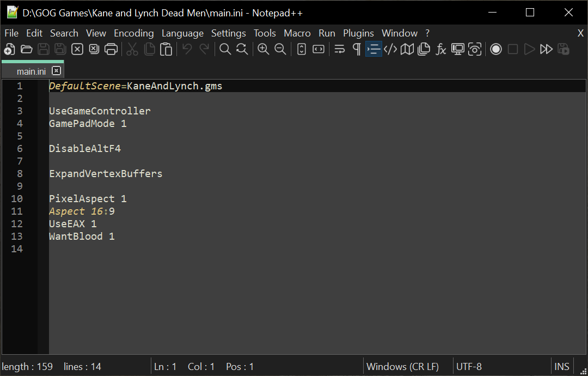Click the Open file folder icon
The width and height of the screenshot is (588, 376).
point(26,49)
